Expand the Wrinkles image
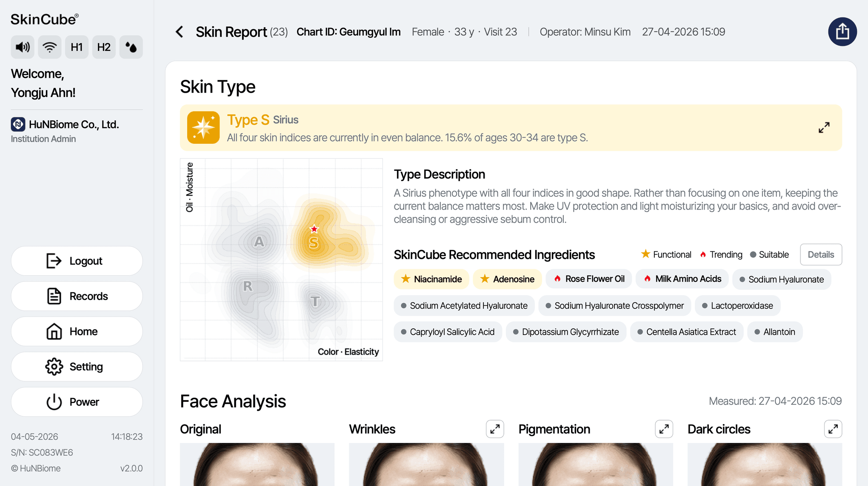868x486 pixels. click(x=495, y=429)
